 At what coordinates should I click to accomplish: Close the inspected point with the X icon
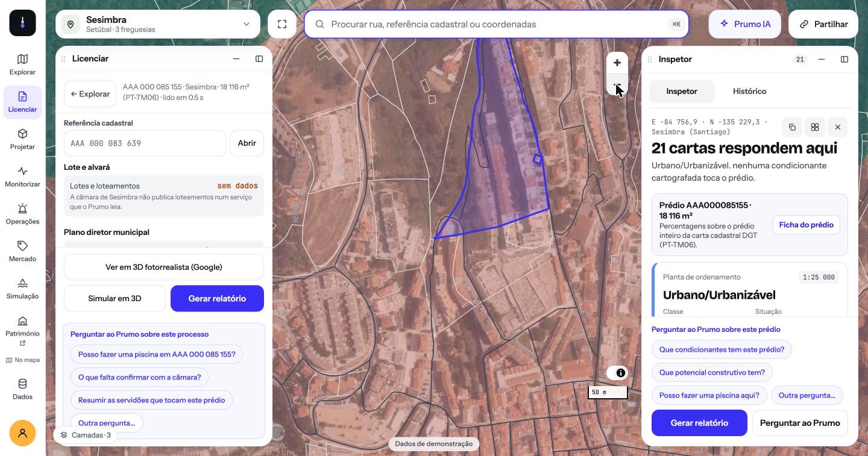tap(838, 127)
